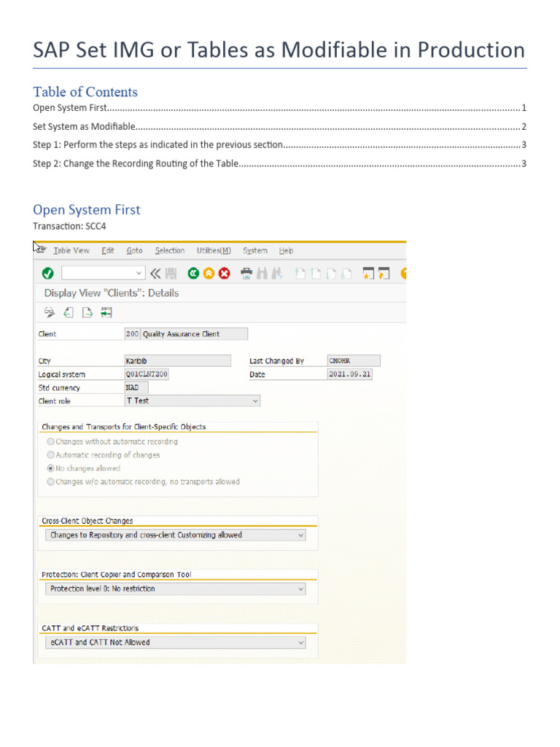The height and width of the screenshot is (747, 560).
Task: Open the Help menu
Action: click(x=286, y=251)
